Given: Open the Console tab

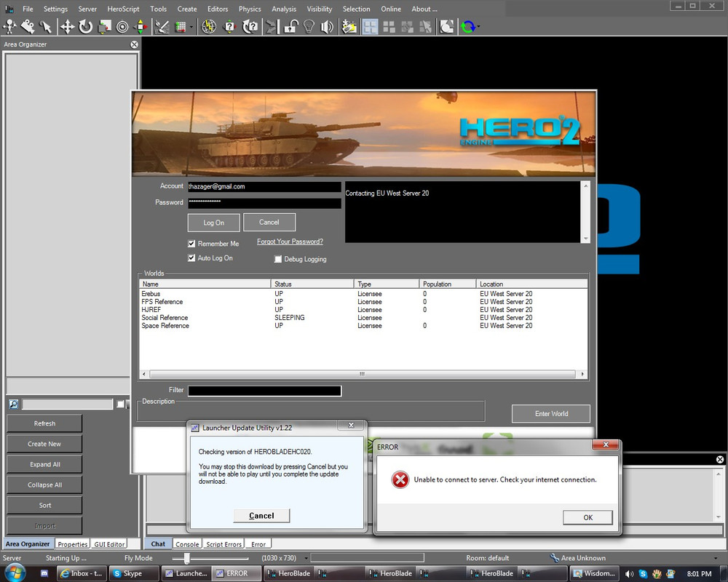Looking at the screenshot, I should click(187, 544).
